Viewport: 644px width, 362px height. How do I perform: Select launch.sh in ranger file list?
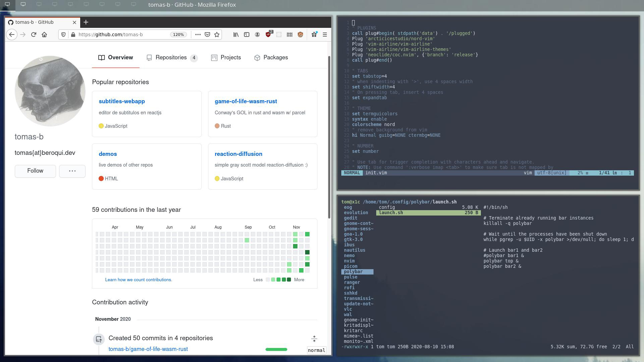click(x=429, y=213)
